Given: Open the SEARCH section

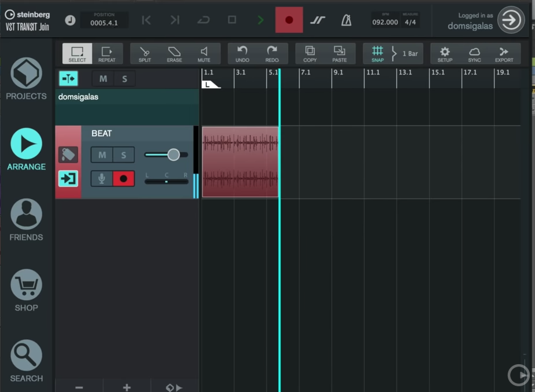Looking at the screenshot, I should 26,361.
